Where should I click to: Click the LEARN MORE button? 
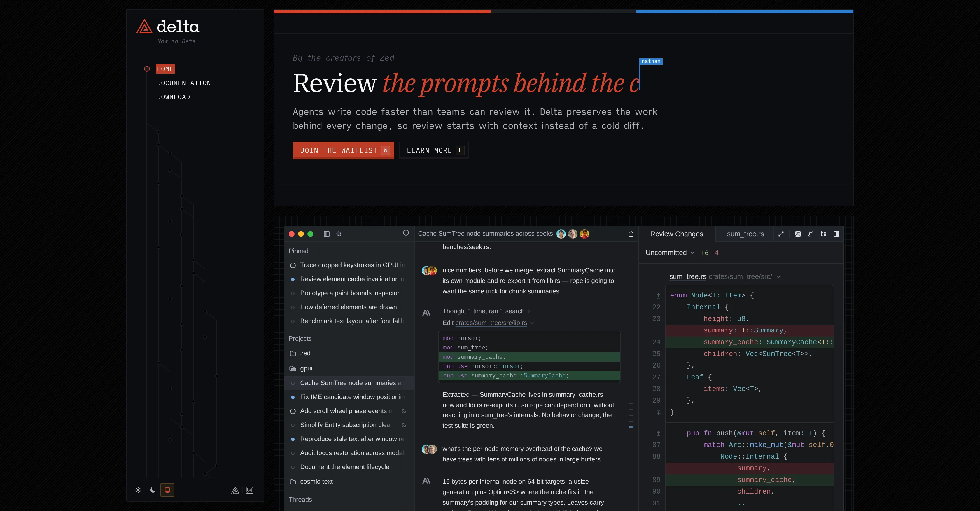pos(434,150)
